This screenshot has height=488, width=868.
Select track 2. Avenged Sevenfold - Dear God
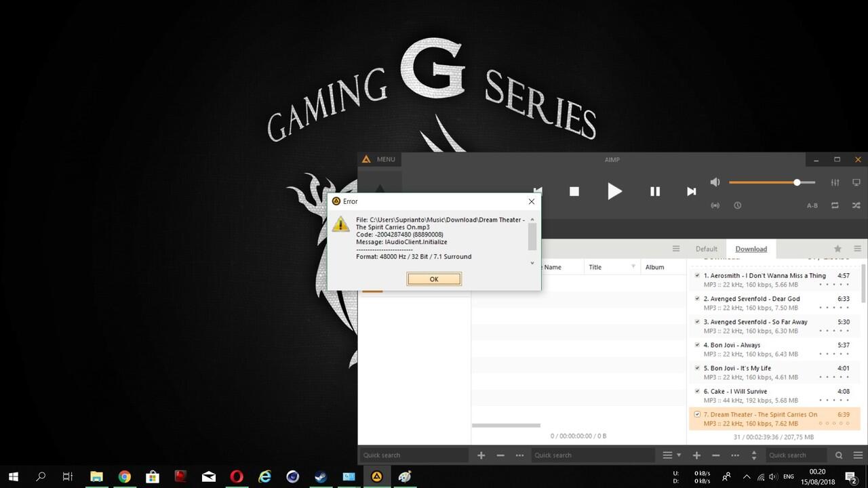774,303
